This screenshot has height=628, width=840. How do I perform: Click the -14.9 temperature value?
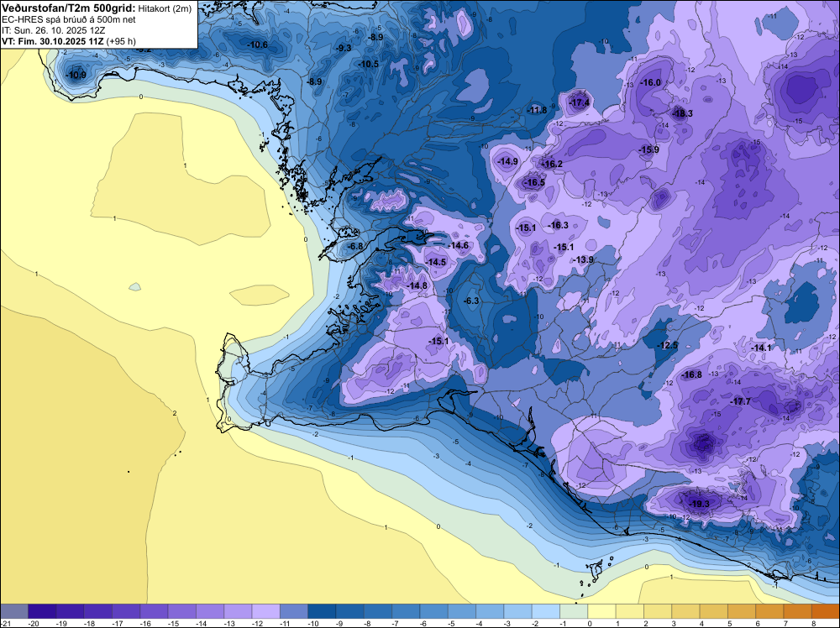507,162
